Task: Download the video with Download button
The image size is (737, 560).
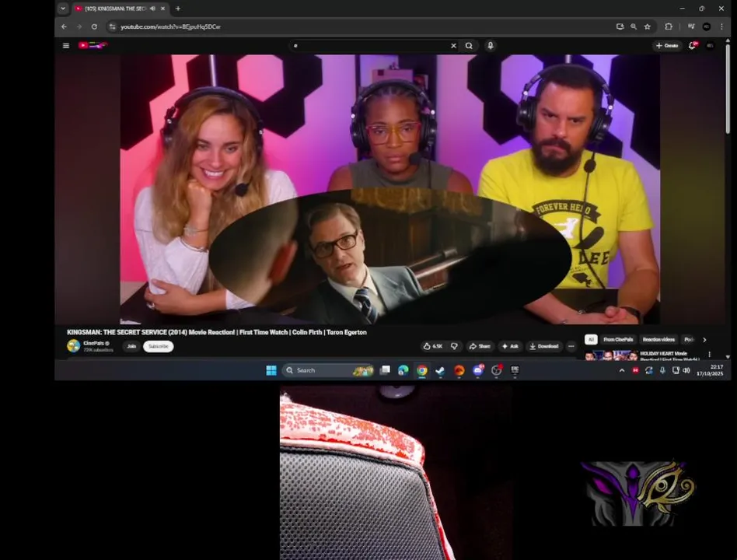Action: pyautogui.click(x=544, y=346)
